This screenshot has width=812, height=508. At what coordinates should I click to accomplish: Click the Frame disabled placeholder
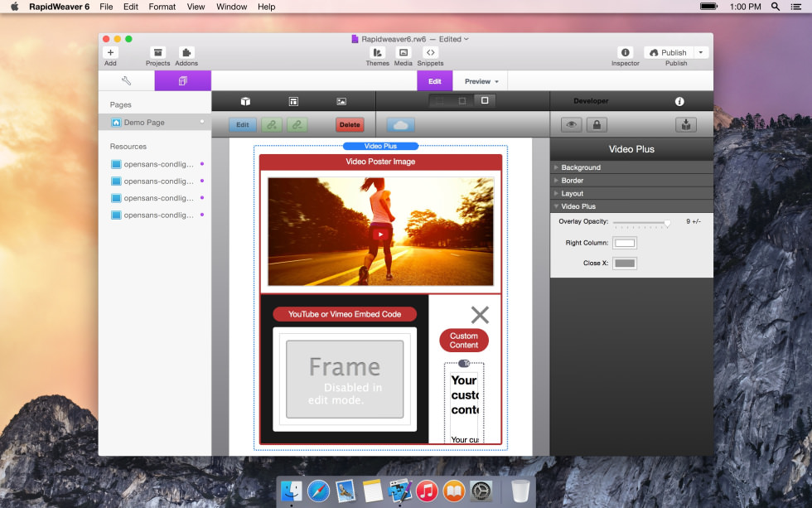(x=345, y=379)
